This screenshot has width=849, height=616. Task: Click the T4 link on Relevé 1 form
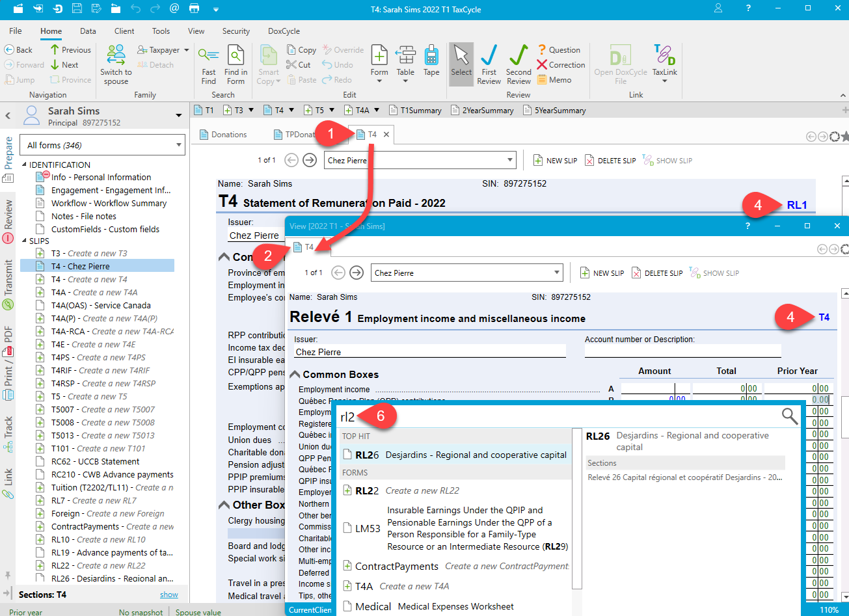point(824,317)
